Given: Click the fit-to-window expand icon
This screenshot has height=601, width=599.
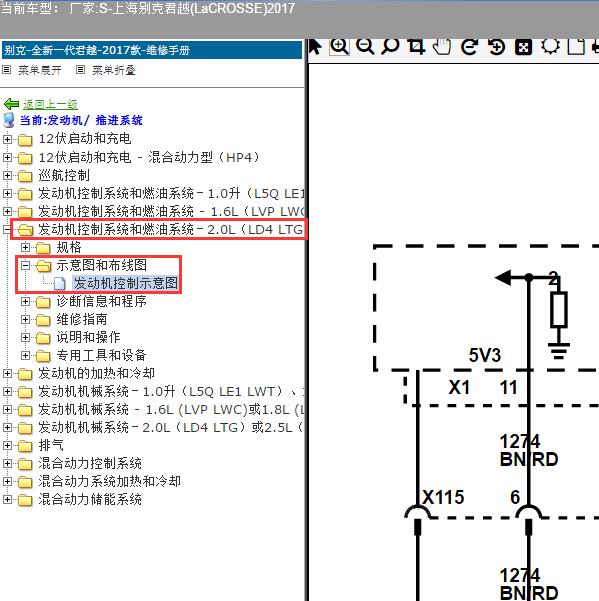Looking at the screenshot, I should [x=523, y=48].
